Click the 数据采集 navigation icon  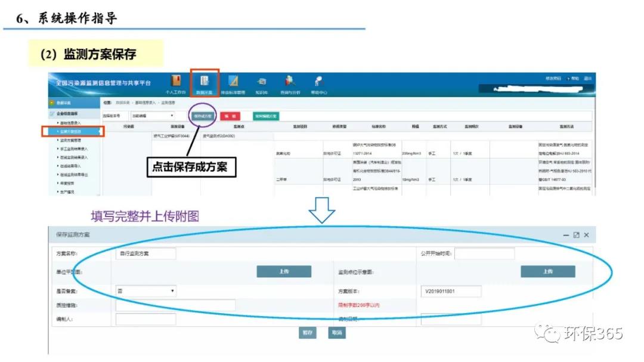pyautogui.click(x=205, y=84)
